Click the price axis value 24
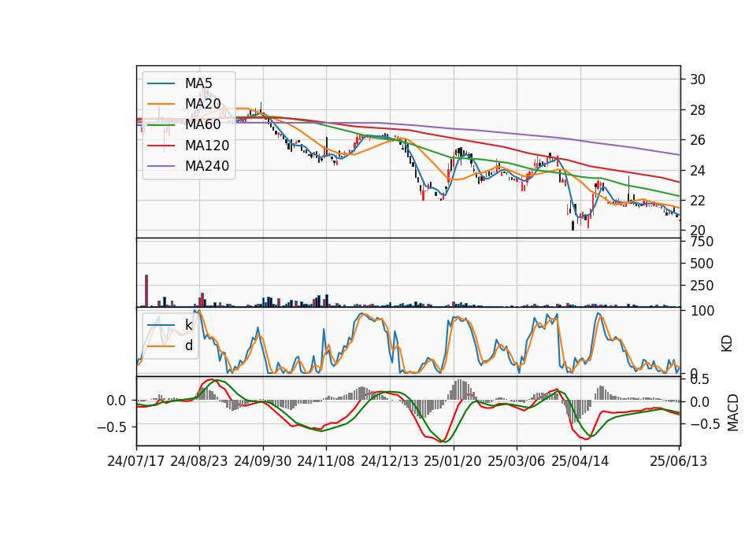Image resolution: width=756 pixels, height=543 pixels. click(698, 171)
